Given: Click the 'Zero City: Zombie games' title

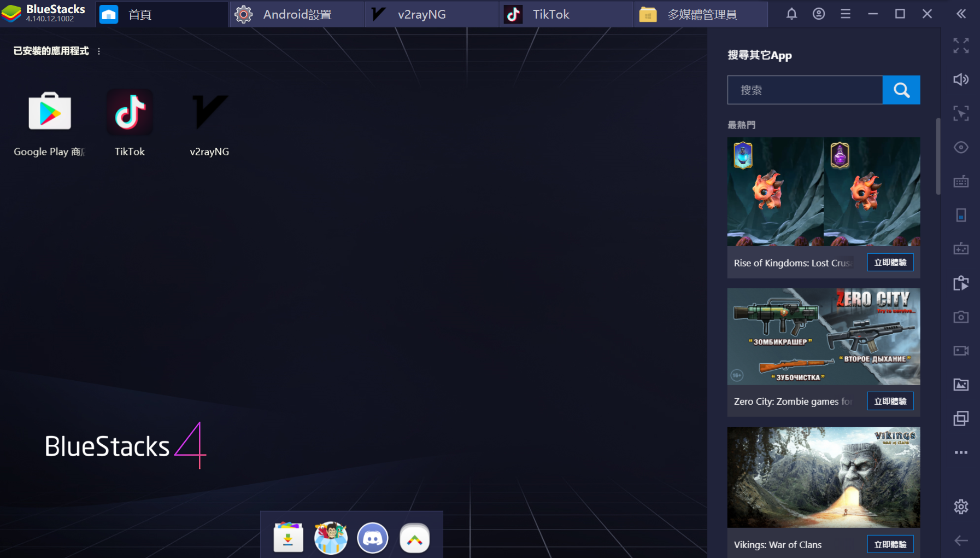Looking at the screenshot, I should coord(793,402).
